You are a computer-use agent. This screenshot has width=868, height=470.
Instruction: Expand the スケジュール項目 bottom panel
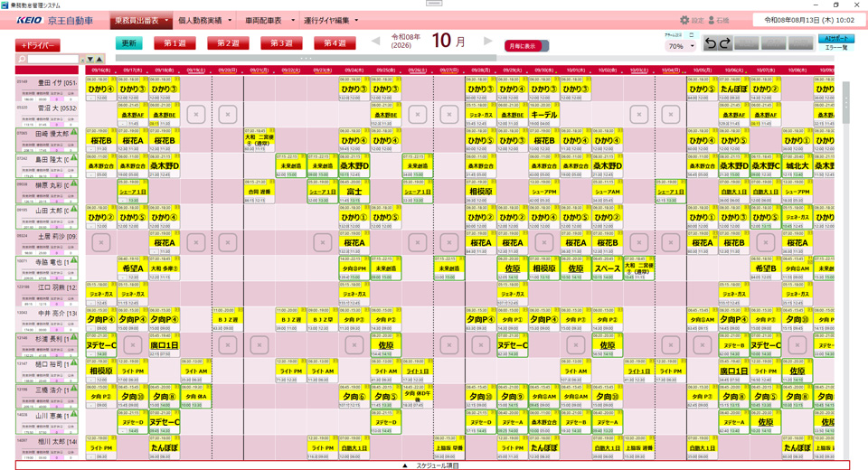click(432, 465)
